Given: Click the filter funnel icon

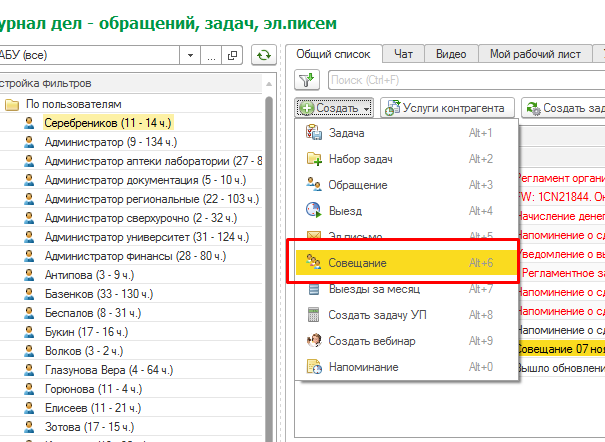Looking at the screenshot, I should (307, 80).
